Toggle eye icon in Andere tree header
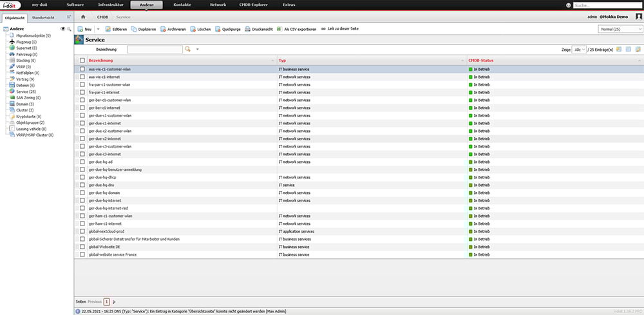This screenshot has height=315, width=644. click(x=63, y=29)
